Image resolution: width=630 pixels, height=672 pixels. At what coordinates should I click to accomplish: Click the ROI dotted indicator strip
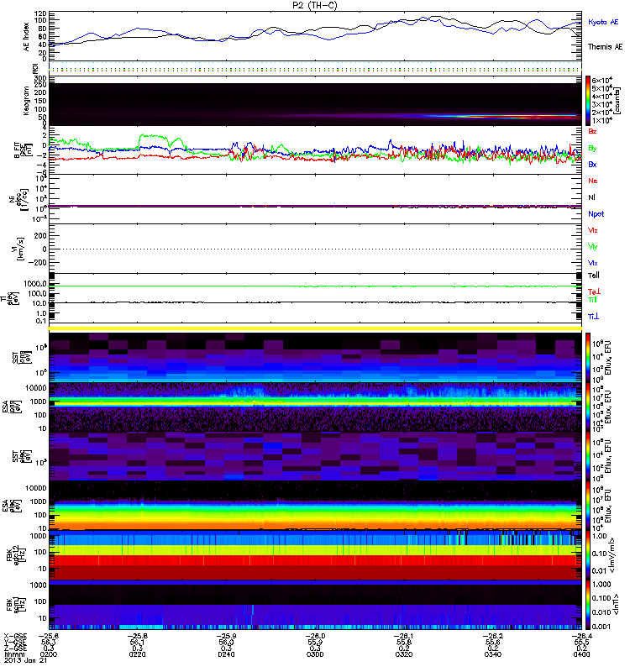click(x=316, y=67)
